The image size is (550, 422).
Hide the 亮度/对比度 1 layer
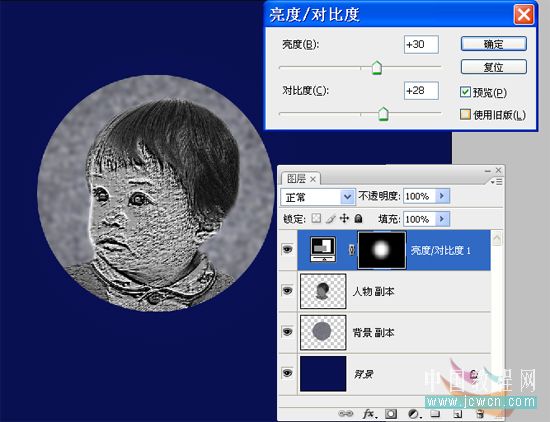pyautogui.click(x=288, y=249)
